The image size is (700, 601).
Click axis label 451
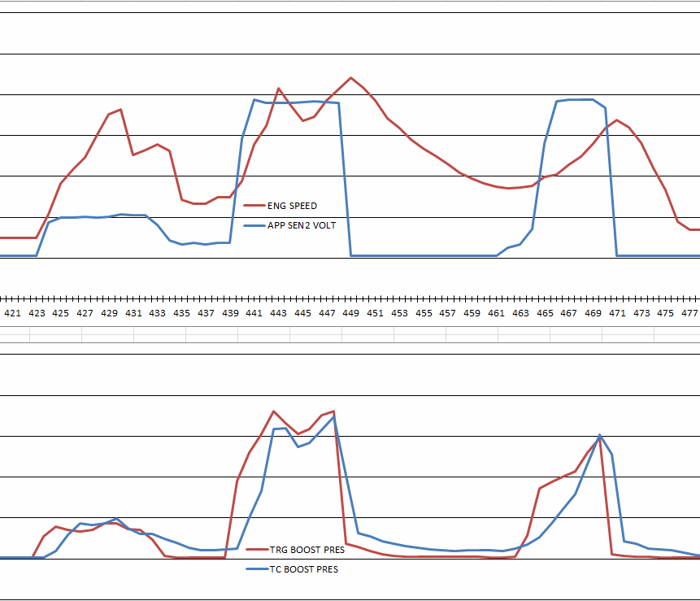(376, 313)
